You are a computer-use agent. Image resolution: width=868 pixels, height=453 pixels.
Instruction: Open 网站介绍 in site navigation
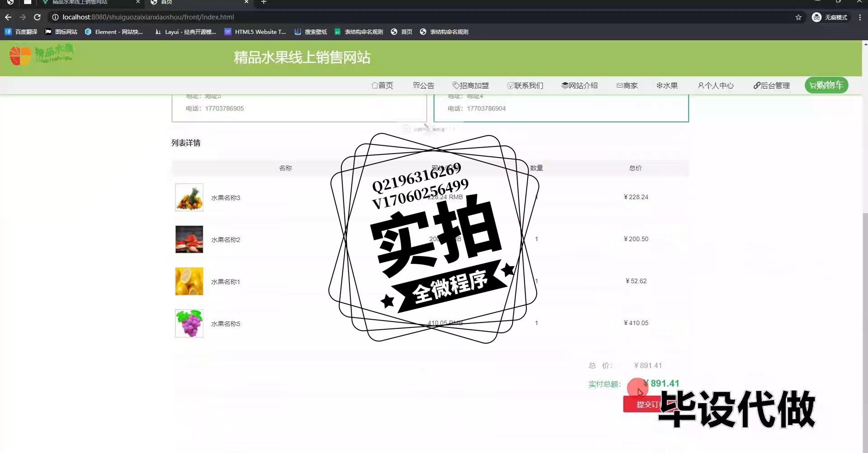[x=580, y=85]
